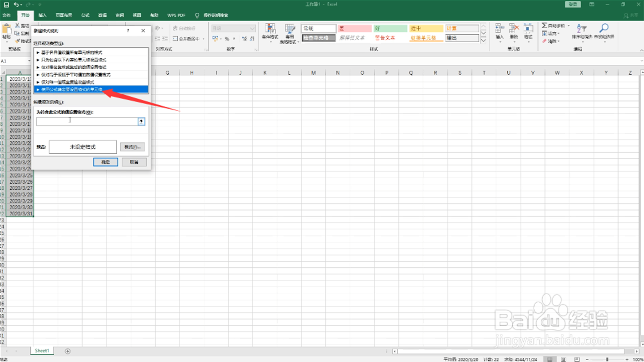Screen dimensions: 644x362
Task: Click the ribbon display options icon
Action: click(x=592, y=4)
